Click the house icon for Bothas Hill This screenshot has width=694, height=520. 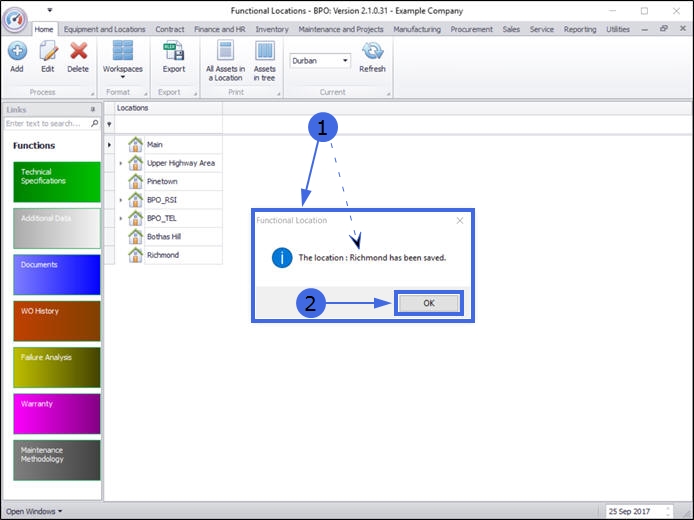[x=135, y=237]
